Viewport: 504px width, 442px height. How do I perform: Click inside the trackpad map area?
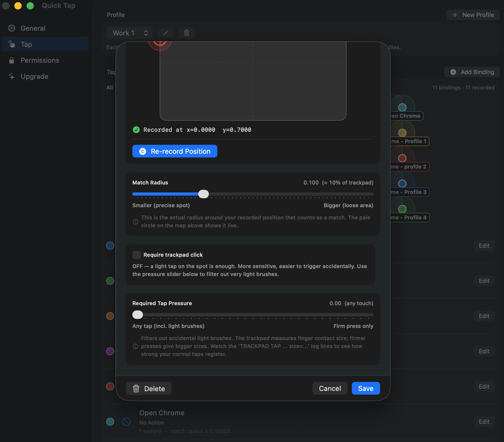coord(253,81)
